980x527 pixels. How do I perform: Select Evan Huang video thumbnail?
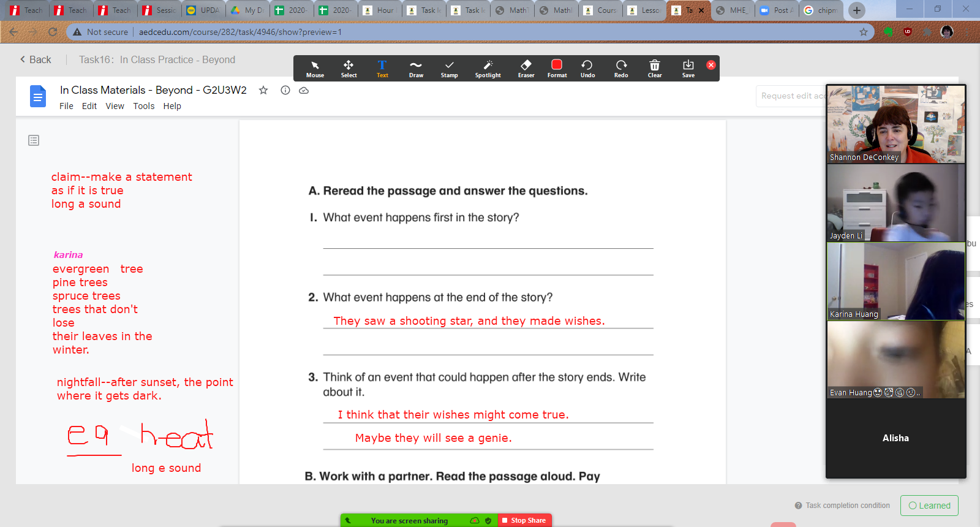(x=896, y=360)
